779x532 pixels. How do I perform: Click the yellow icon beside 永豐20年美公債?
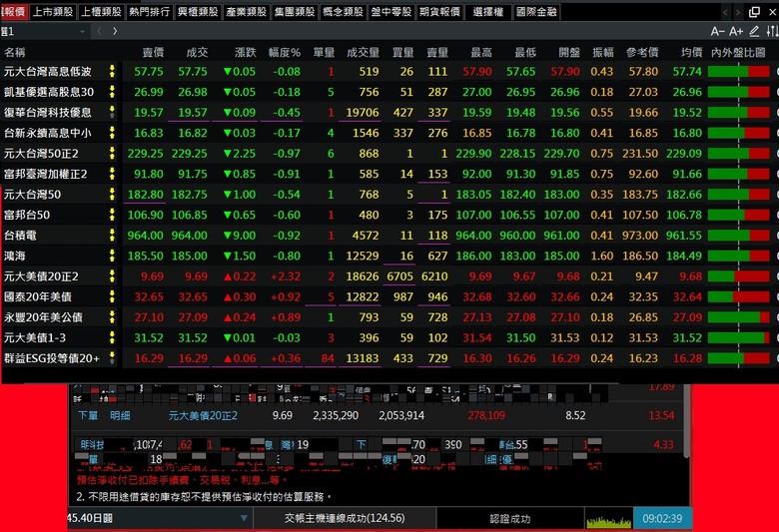[112, 317]
